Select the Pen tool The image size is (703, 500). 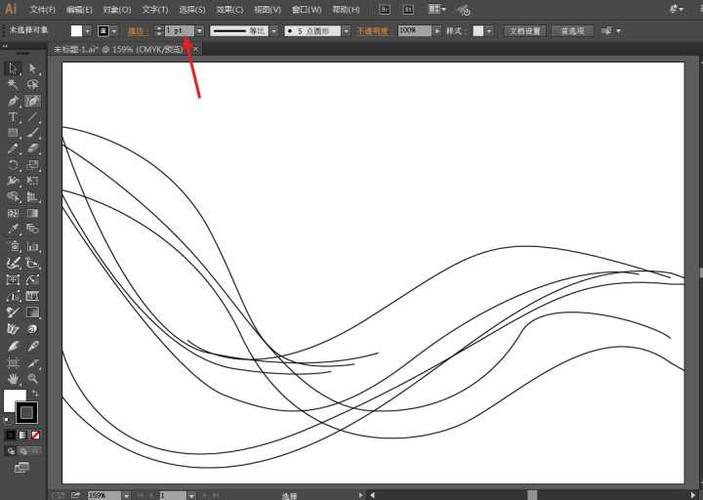point(13,101)
